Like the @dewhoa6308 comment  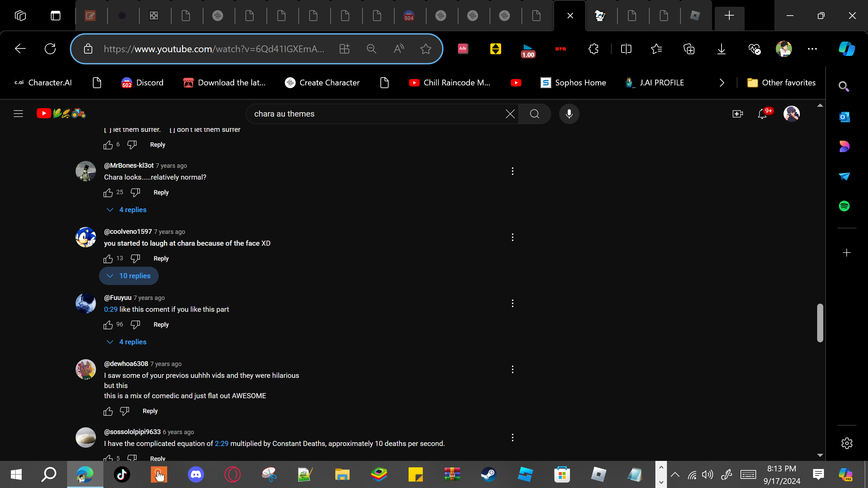(x=108, y=411)
